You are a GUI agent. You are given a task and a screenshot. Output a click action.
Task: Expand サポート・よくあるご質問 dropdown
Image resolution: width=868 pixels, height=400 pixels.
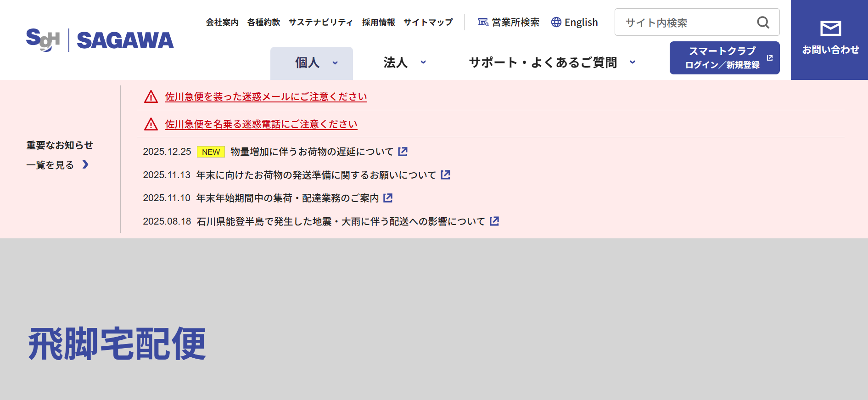552,63
